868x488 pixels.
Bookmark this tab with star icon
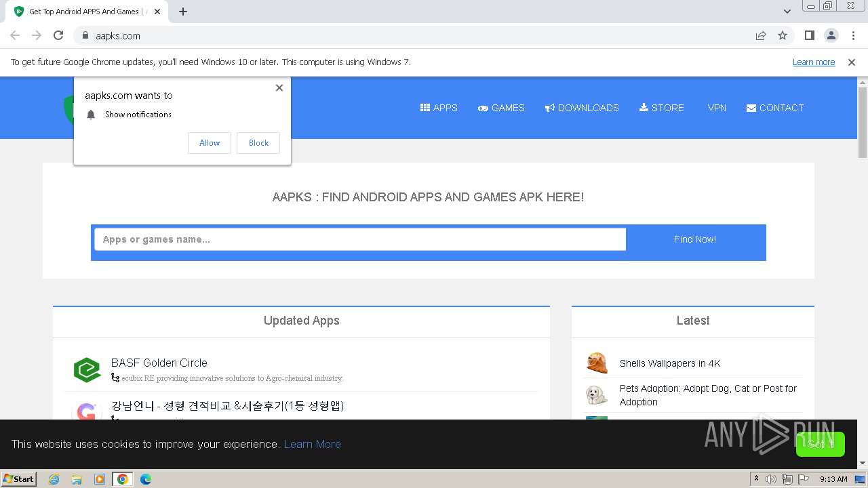coord(783,35)
